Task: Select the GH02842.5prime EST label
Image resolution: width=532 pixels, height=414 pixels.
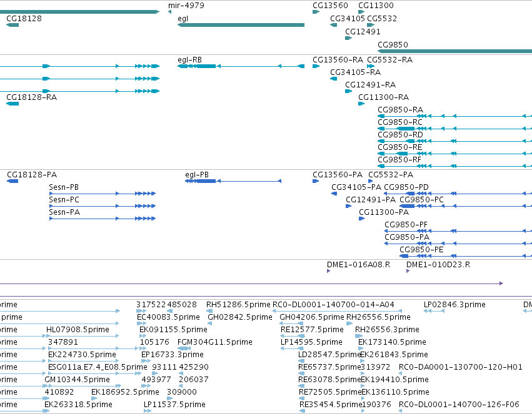Action: 240,317
